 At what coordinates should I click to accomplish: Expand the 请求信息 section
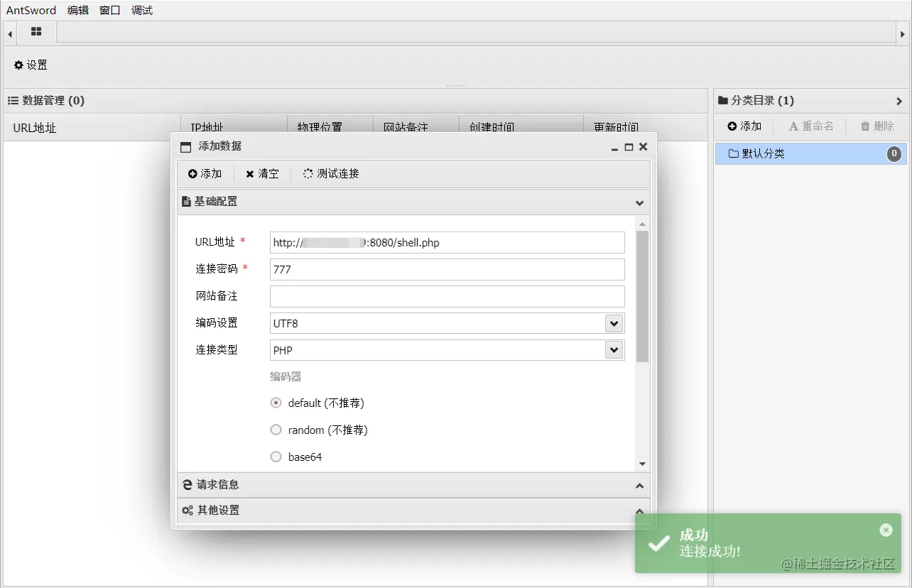(639, 486)
